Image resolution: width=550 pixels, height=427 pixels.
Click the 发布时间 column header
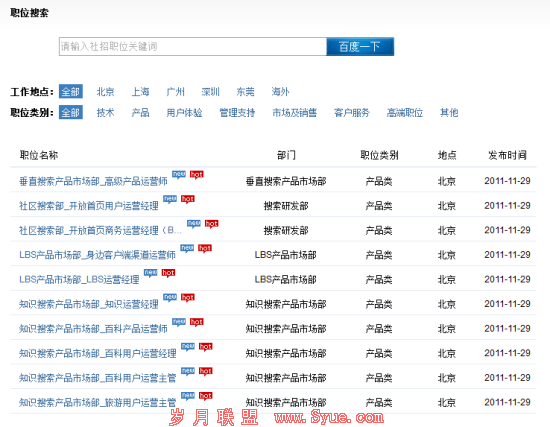point(507,155)
